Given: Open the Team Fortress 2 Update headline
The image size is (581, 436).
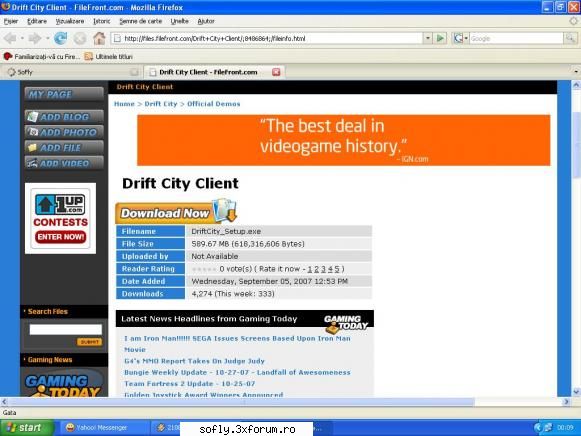Looking at the screenshot, I should (x=189, y=383).
